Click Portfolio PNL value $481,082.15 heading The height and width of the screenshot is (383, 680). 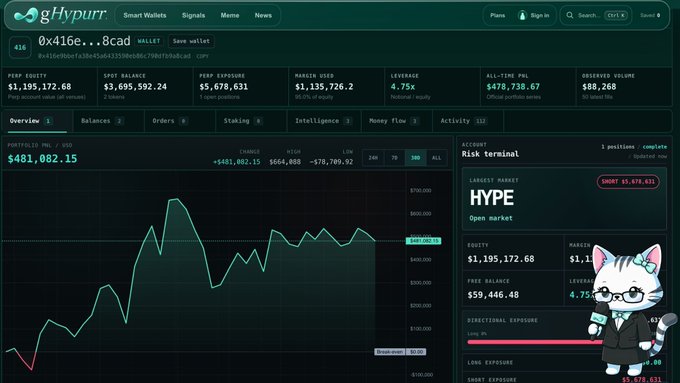click(42, 159)
